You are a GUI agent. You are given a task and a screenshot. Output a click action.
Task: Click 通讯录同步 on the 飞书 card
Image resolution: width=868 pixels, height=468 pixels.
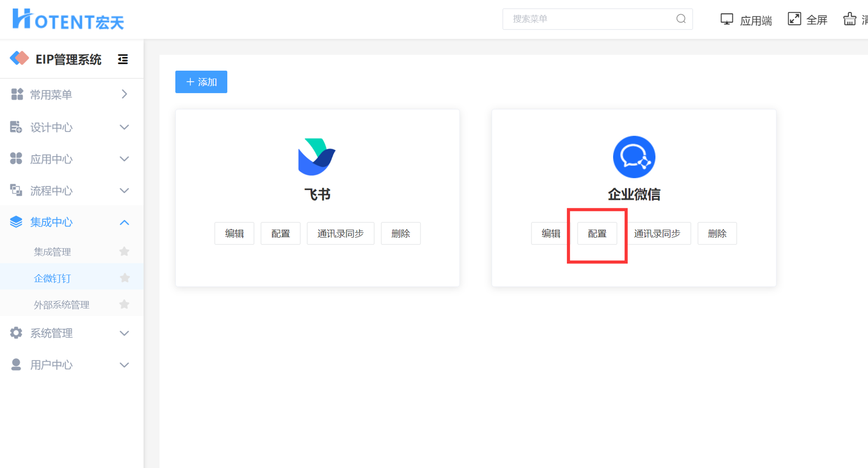[340, 233]
